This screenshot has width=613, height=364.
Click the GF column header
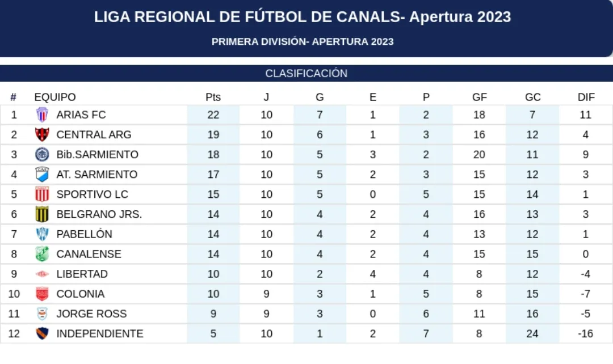(x=479, y=97)
